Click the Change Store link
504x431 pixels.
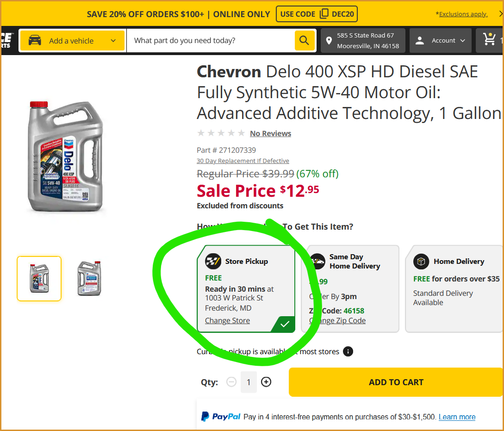tap(227, 320)
